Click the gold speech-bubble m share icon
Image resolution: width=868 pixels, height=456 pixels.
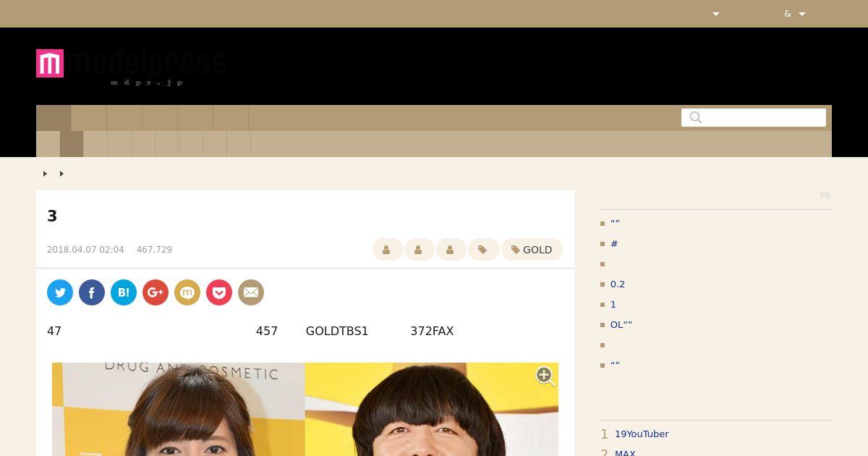click(187, 292)
